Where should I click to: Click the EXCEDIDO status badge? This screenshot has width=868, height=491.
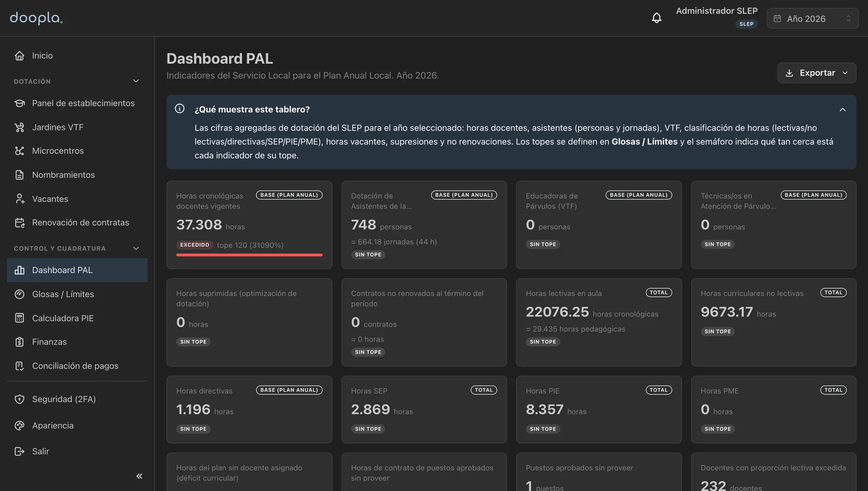pyautogui.click(x=195, y=245)
